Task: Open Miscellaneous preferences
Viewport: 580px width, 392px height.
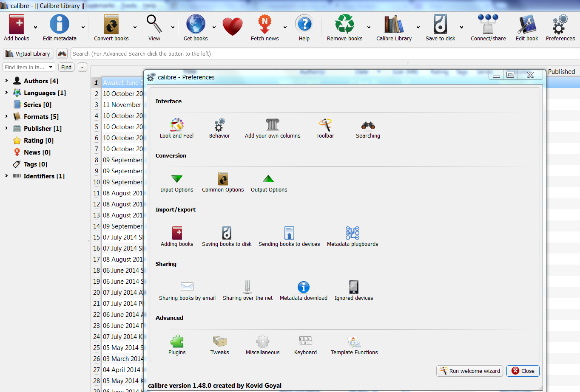Action: 263,345
